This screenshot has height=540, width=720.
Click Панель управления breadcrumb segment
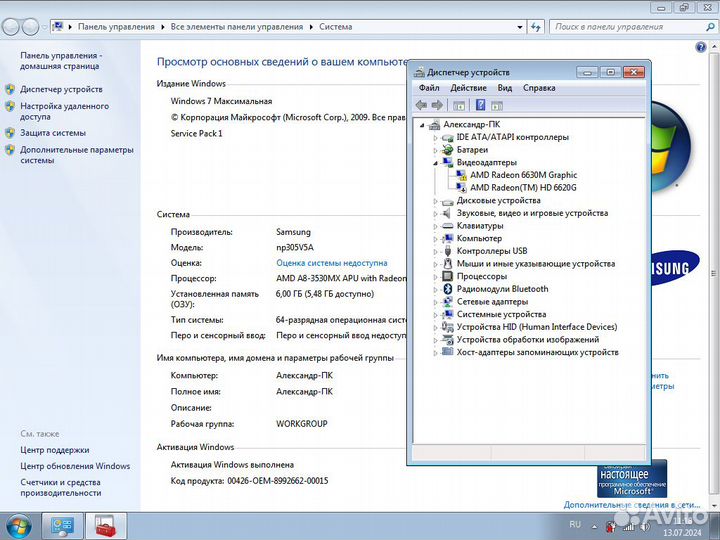pyautogui.click(x=116, y=27)
